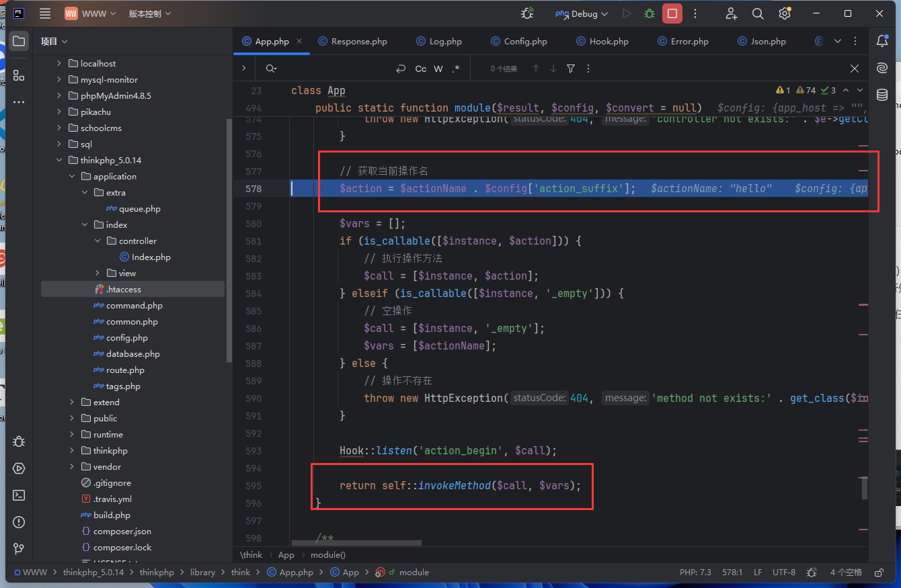Open the Debug run configuration dropdown

582,13
